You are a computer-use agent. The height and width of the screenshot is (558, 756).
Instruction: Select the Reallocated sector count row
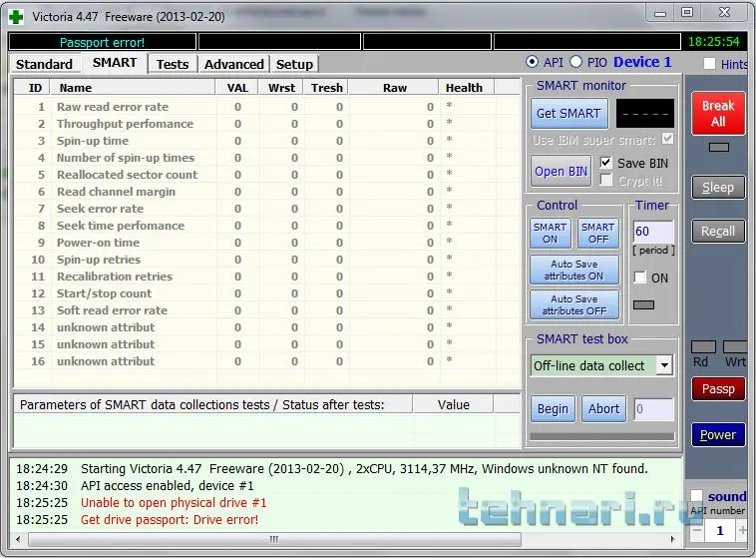tap(267, 175)
